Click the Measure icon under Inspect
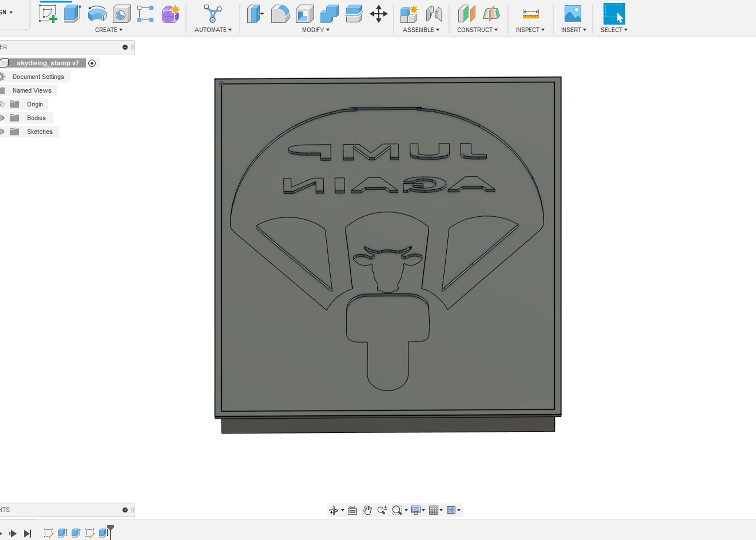Image resolution: width=756 pixels, height=540 pixels. point(530,14)
